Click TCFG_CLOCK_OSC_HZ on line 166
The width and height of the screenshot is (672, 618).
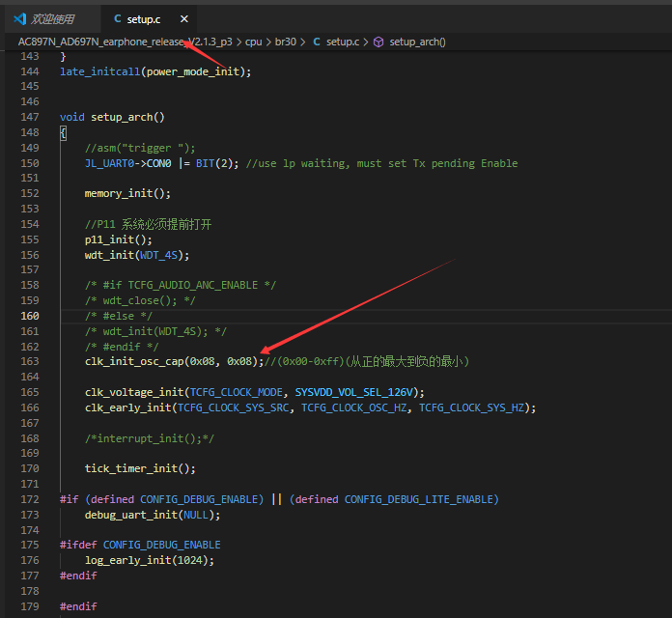[353, 407]
